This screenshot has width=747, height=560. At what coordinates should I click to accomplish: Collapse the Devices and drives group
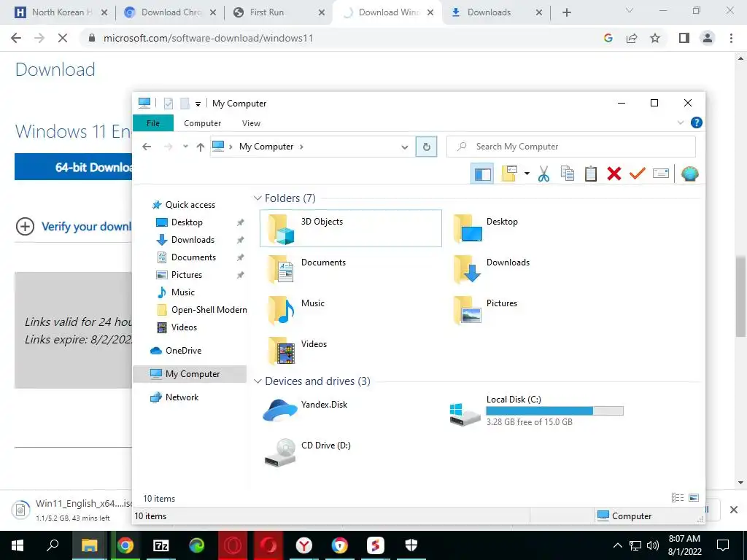(258, 381)
